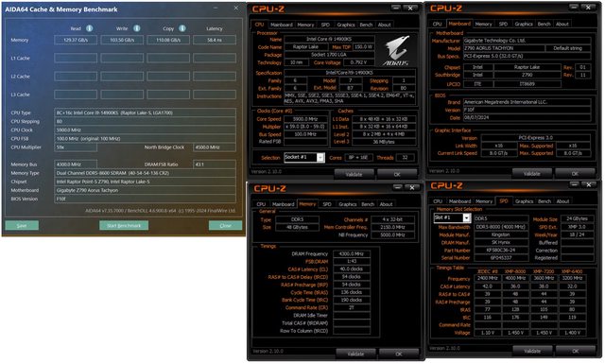Viewport: 605px width, 364px height.
Task: Click the Memory Read result field
Action: coord(76,40)
